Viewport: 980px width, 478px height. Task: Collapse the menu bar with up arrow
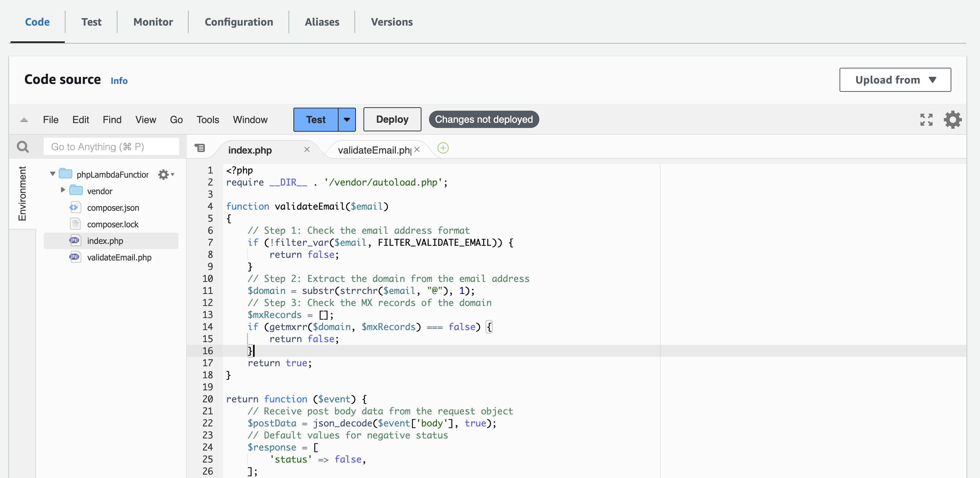pyautogui.click(x=24, y=120)
